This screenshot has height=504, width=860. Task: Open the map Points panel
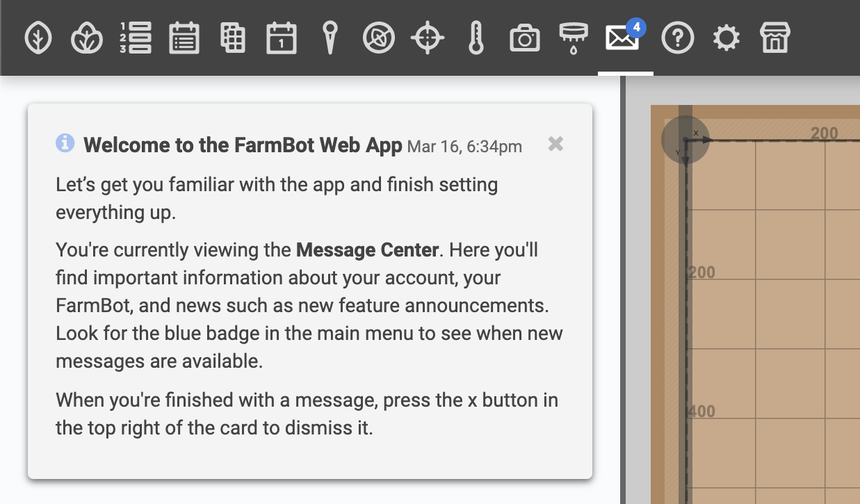click(330, 38)
